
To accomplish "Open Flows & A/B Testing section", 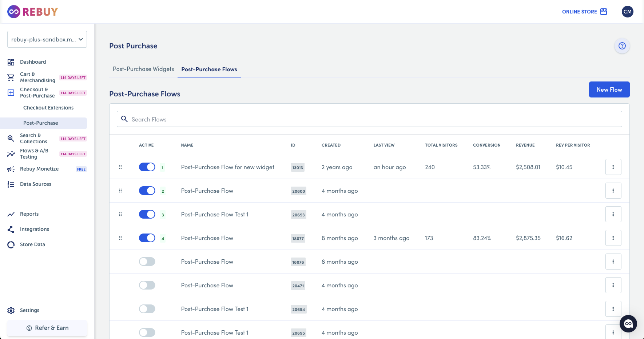I will 34,153.
